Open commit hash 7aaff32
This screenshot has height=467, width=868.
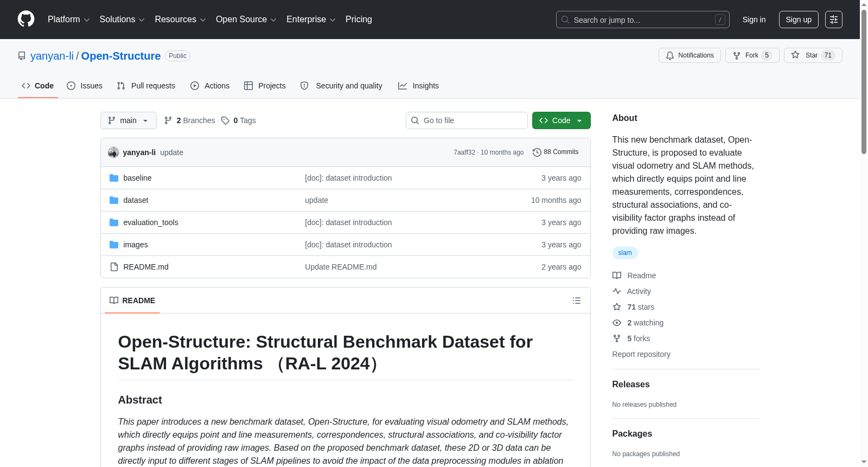point(464,152)
